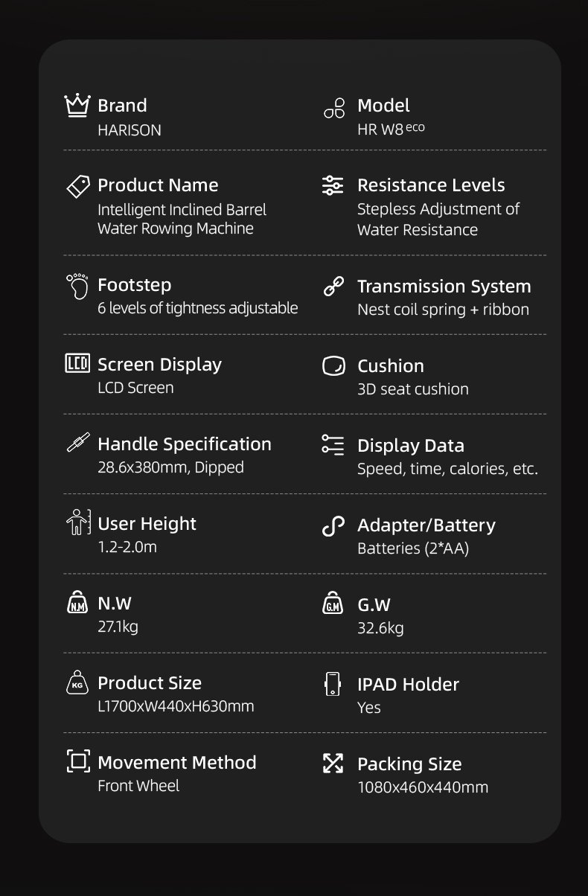Click the Transmission System heading
Viewport: 588px width, 896px height.
click(444, 287)
